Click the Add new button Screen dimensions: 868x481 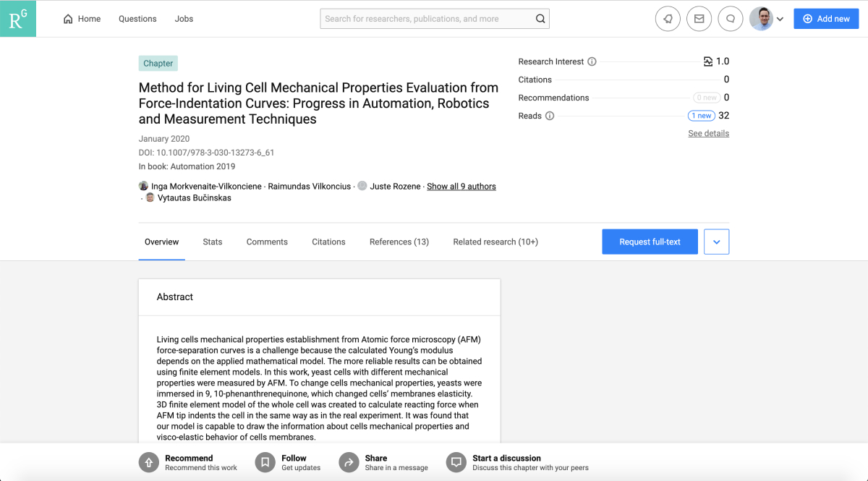pyautogui.click(x=826, y=19)
